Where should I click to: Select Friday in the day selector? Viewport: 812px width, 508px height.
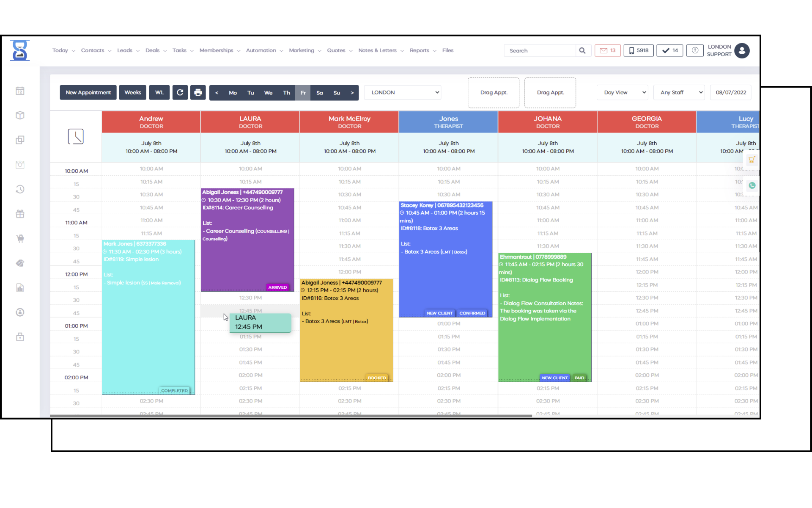[x=303, y=93]
